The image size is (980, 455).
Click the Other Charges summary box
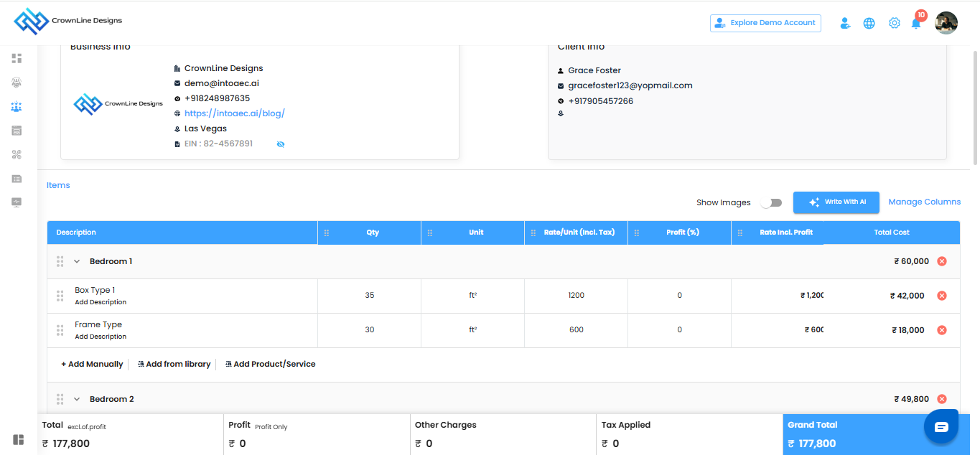tap(503, 434)
